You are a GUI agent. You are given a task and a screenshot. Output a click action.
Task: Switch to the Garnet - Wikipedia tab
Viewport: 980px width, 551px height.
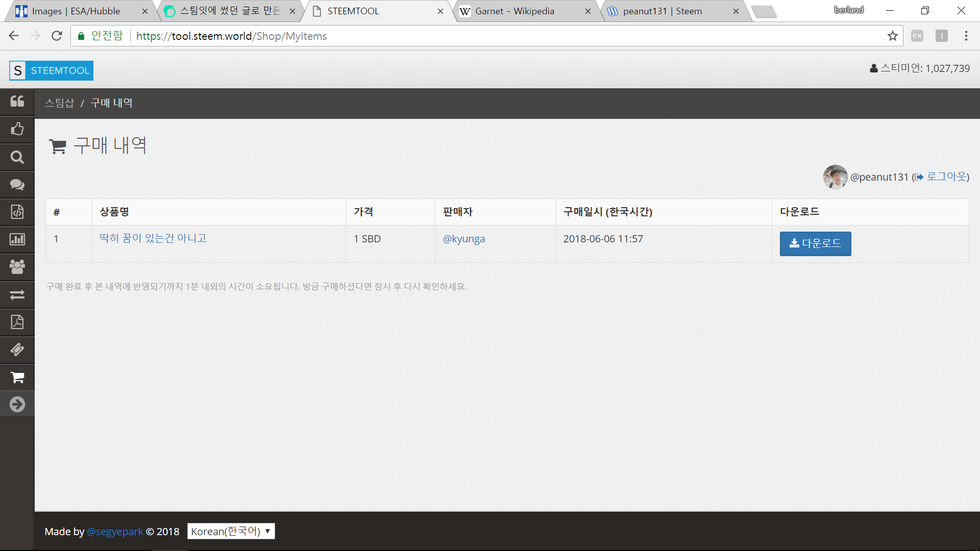tap(514, 11)
